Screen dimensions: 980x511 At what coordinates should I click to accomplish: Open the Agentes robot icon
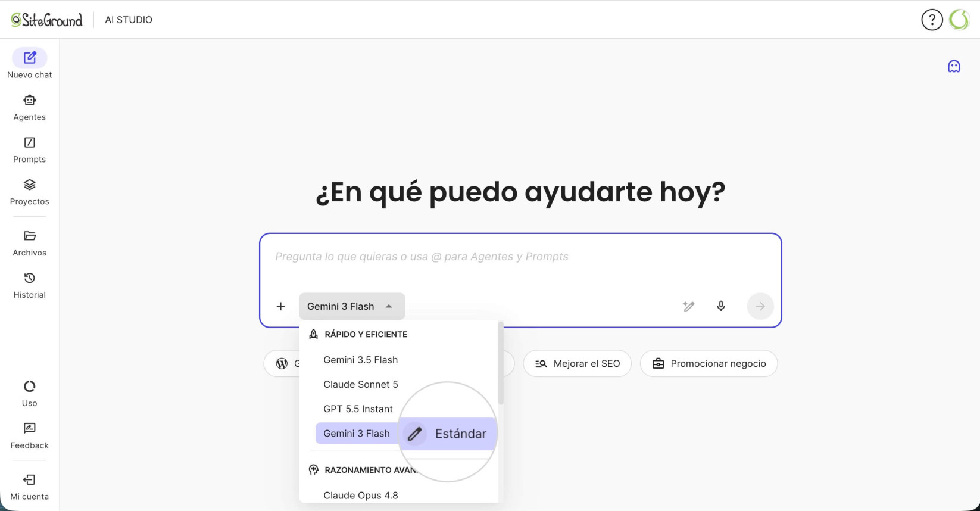[30, 100]
